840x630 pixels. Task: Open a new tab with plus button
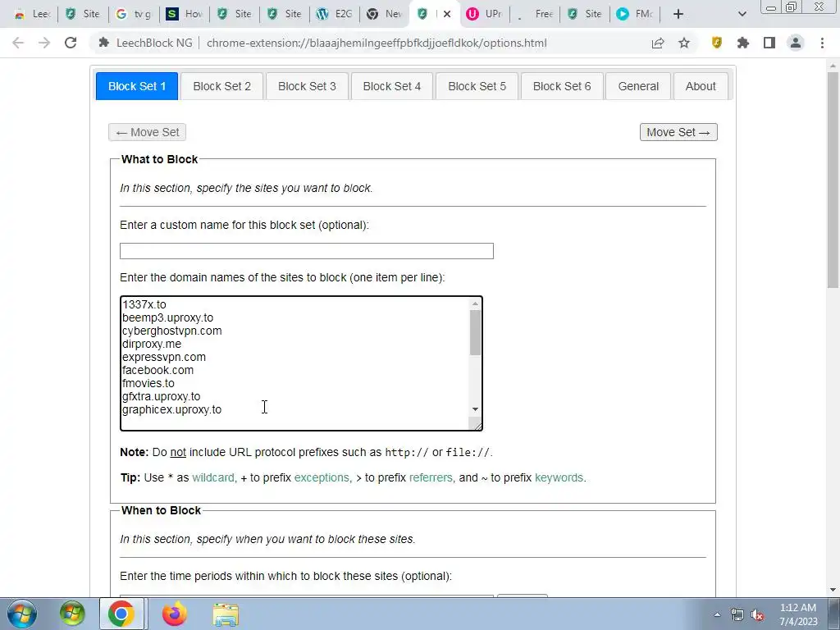click(x=678, y=14)
